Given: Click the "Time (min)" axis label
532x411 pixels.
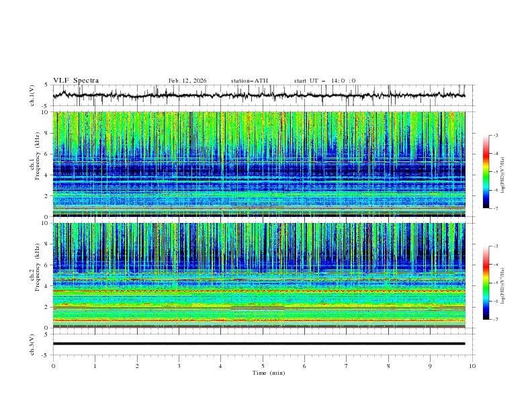Looking at the screenshot, I should click(269, 373).
